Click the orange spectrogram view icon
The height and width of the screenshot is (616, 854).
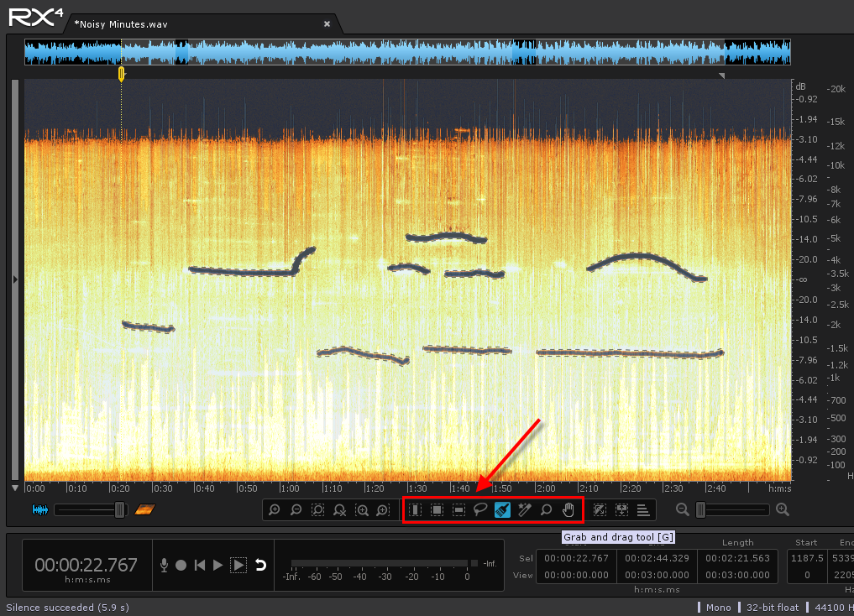click(x=145, y=509)
